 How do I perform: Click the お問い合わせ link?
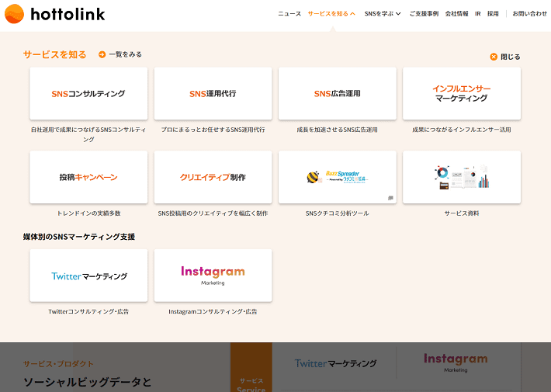pos(530,14)
